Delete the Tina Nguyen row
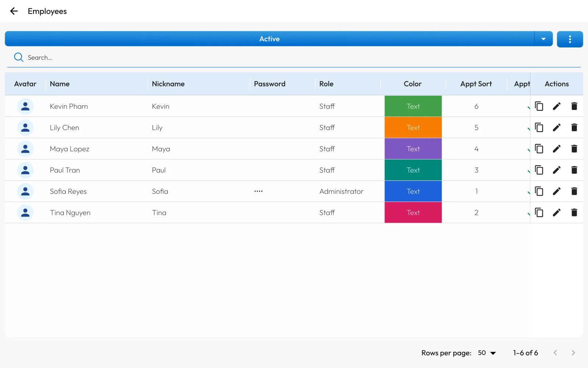Image resolution: width=588 pixels, height=368 pixels. pyautogui.click(x=574, y=213)
